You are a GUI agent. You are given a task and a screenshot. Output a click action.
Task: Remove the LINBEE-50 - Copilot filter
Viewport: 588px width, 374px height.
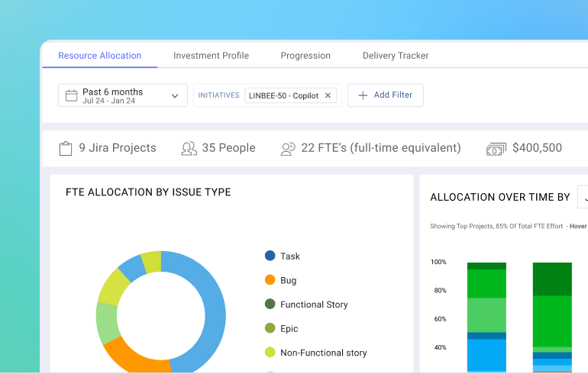coord(328,95)
